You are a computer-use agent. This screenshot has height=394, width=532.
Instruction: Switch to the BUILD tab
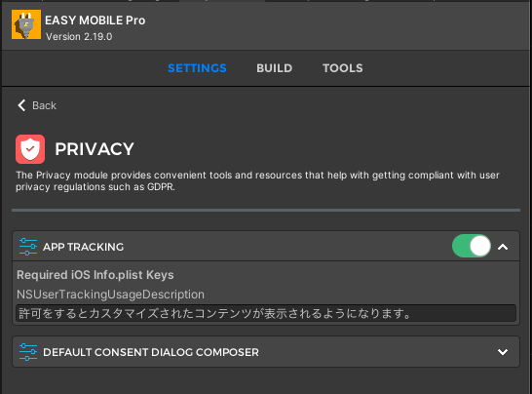point(274,68)
